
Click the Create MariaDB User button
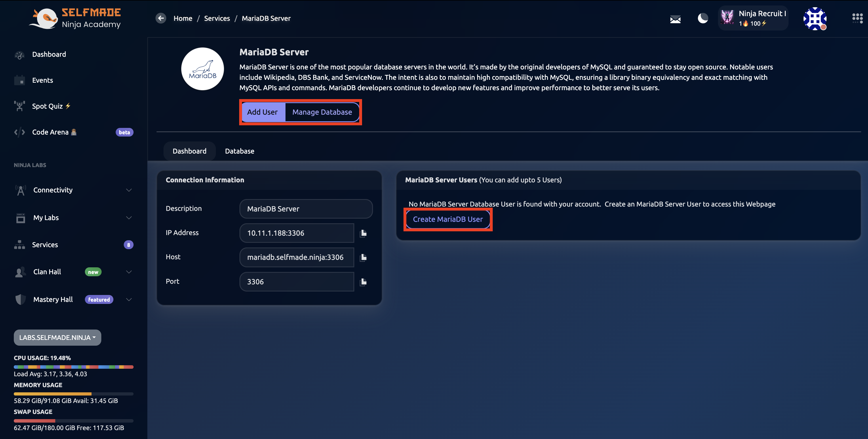pos(448,219)
